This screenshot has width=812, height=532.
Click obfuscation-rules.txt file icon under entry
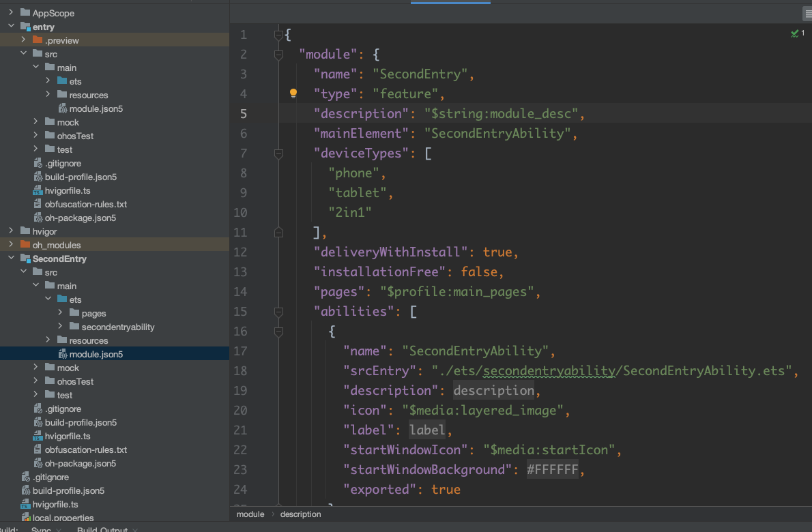click(38, 204)
